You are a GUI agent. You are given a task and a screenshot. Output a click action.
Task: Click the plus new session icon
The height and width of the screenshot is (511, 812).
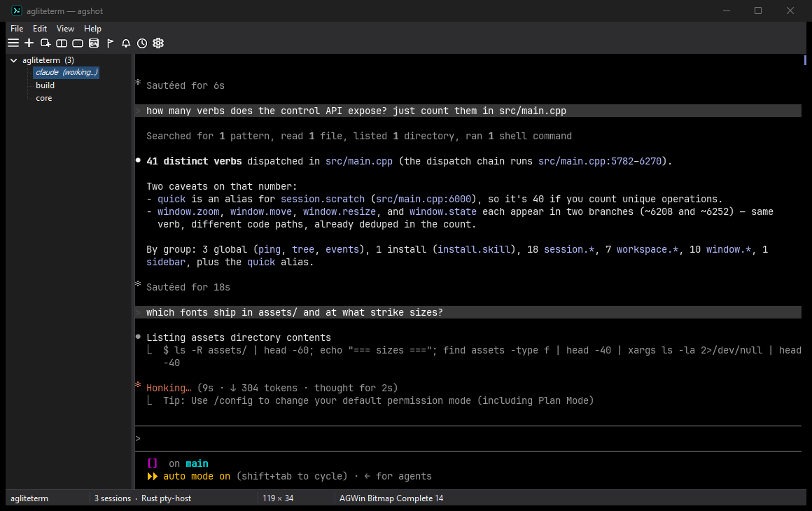(x=29, y=43)
